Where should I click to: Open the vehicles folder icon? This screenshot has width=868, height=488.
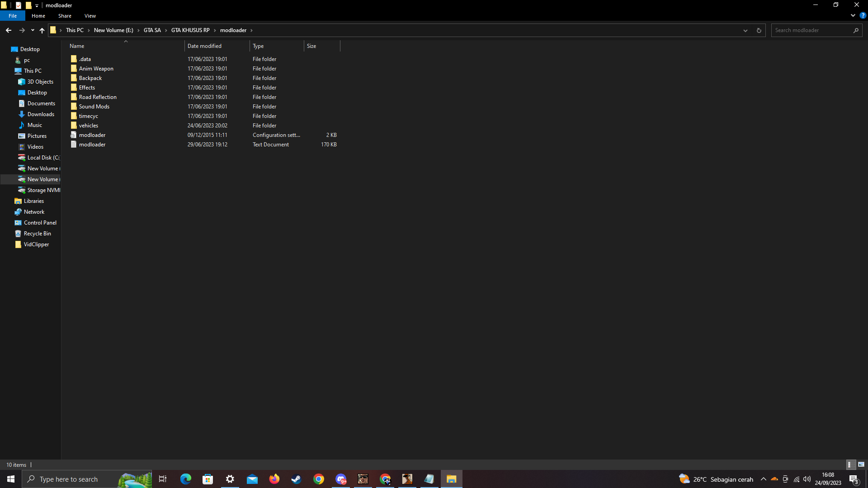click(74, 125)
